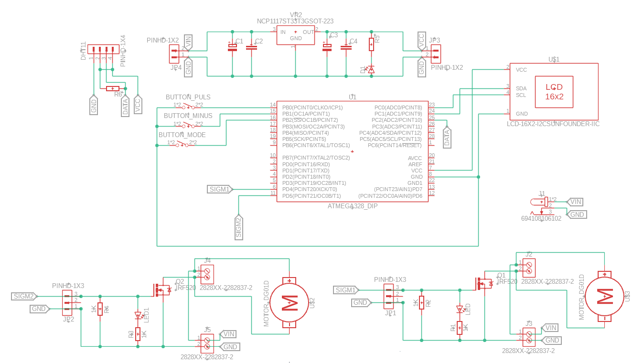Screen dimensions: 644x364
Task: Click the BUTTON_MODE switch symbol
Action: pos(182,145)
